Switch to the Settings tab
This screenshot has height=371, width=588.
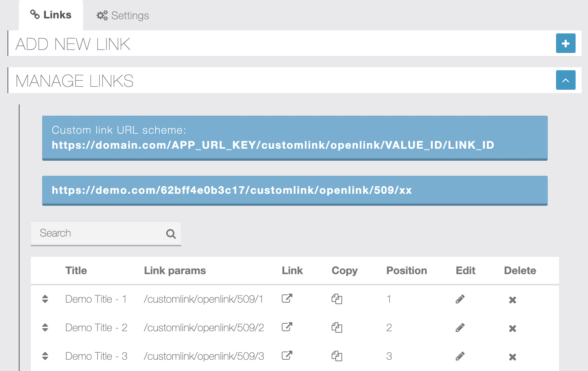click(x=122, y=15)
